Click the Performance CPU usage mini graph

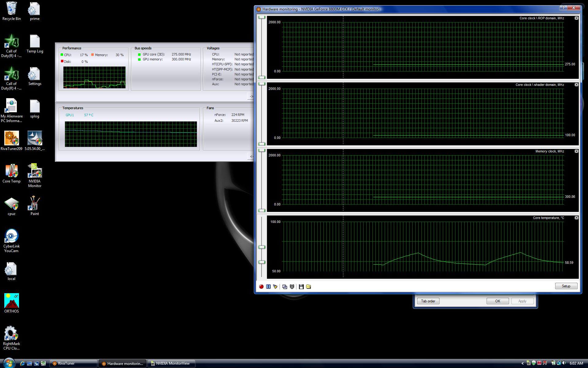[x=94, y=77]
